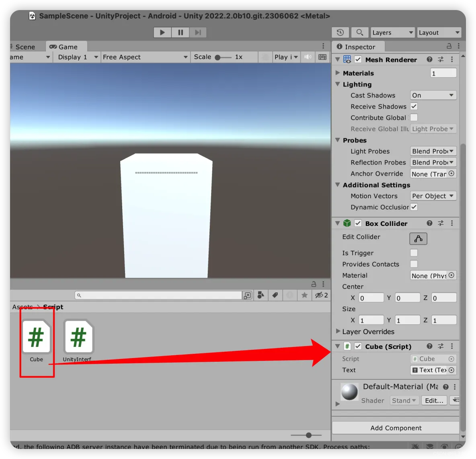Disable the Mesh Renderer enable checkbox
The width and height of the screenshot is (476, 459).
click(358, 59)
